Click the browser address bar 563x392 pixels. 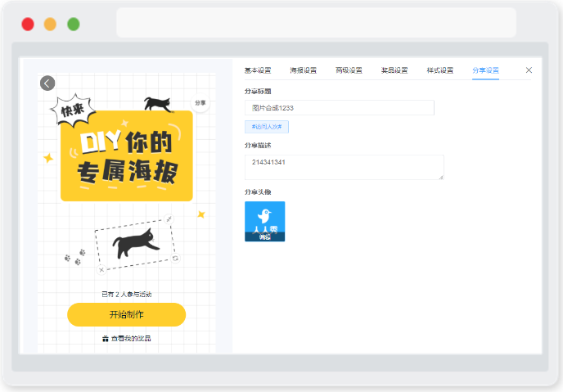click(x=317, y=23)
